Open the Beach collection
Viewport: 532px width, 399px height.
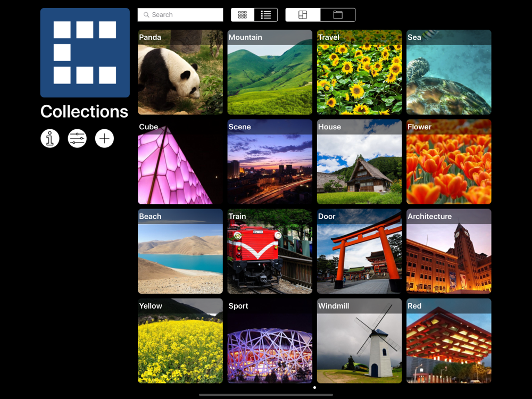pyautogui.click(x=180, y=252)
